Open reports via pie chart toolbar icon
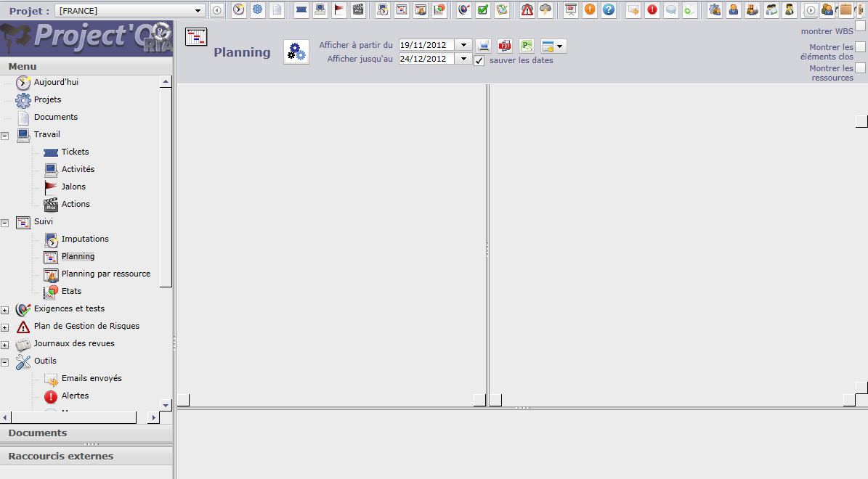868x479 pixels. click(439, 9)
